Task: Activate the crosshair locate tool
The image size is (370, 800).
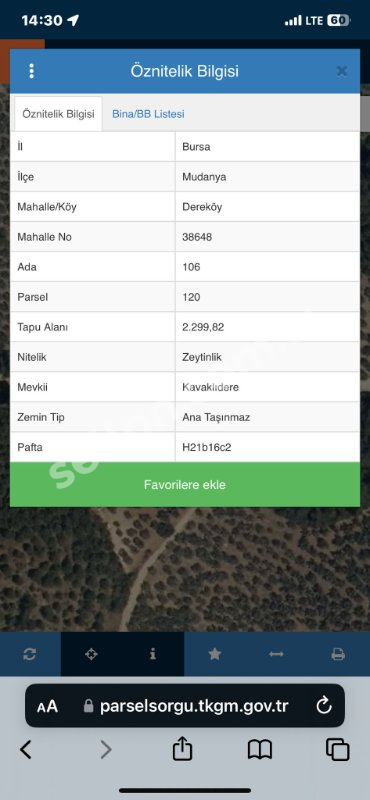Action: click(x=91, y=654)
